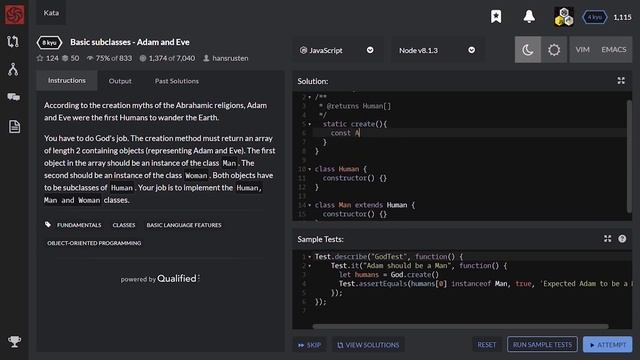640x360 pixels.
Task: Open the Codewars home logo
Action: click(x=14, y=15)
